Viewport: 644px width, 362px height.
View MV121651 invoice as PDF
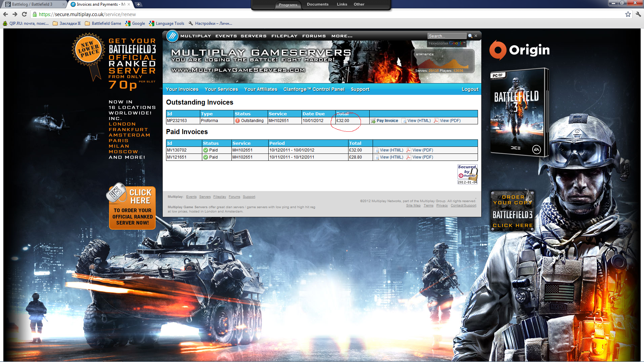[423, 157]
